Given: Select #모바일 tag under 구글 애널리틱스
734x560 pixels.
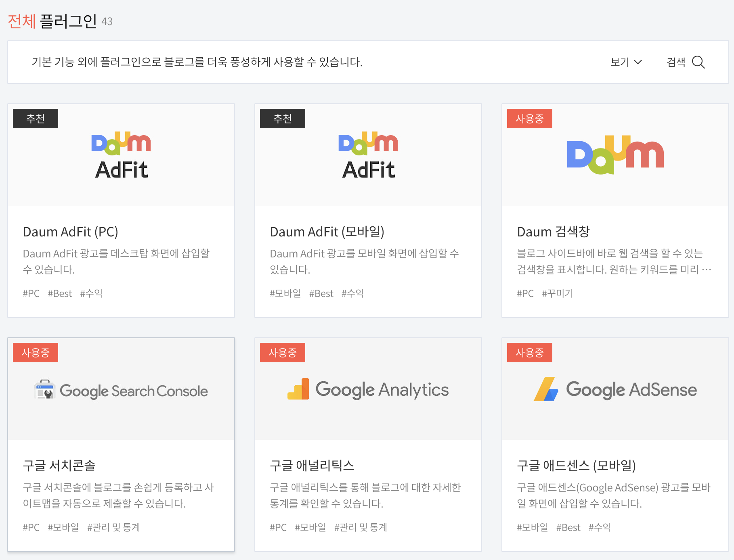Looking at the screenshot, I should tap(310, 527).
